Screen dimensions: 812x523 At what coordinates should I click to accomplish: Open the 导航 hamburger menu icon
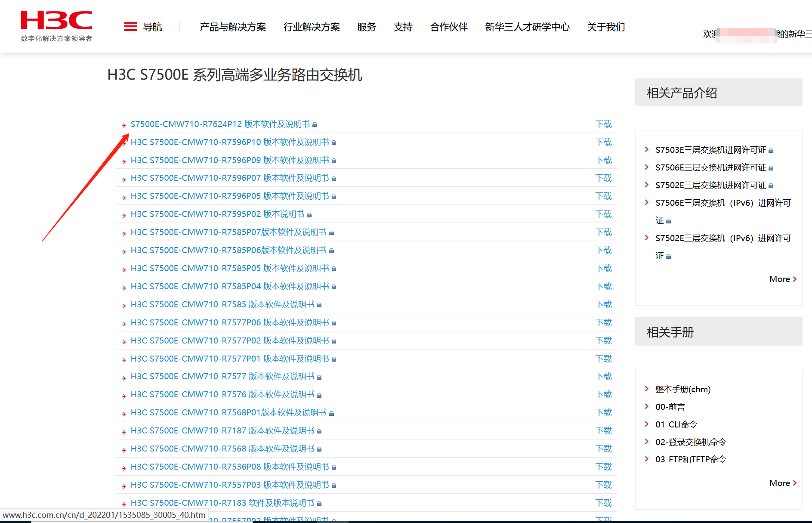[131, 27]
